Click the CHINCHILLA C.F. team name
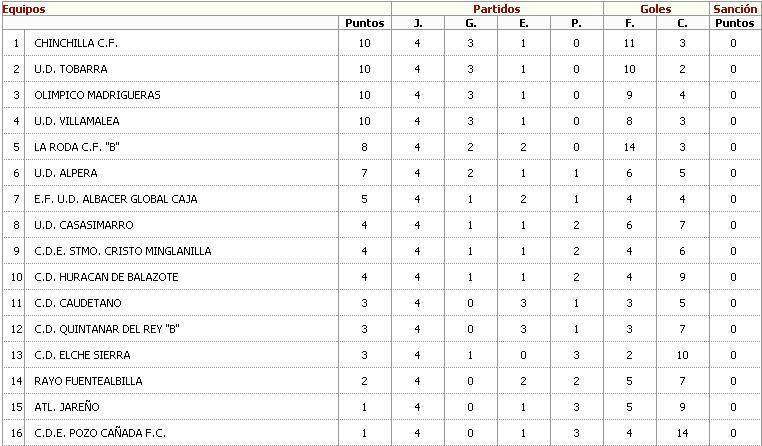Image resolution: width=762 pixels, height=446 pixels. tap(76, 43)
